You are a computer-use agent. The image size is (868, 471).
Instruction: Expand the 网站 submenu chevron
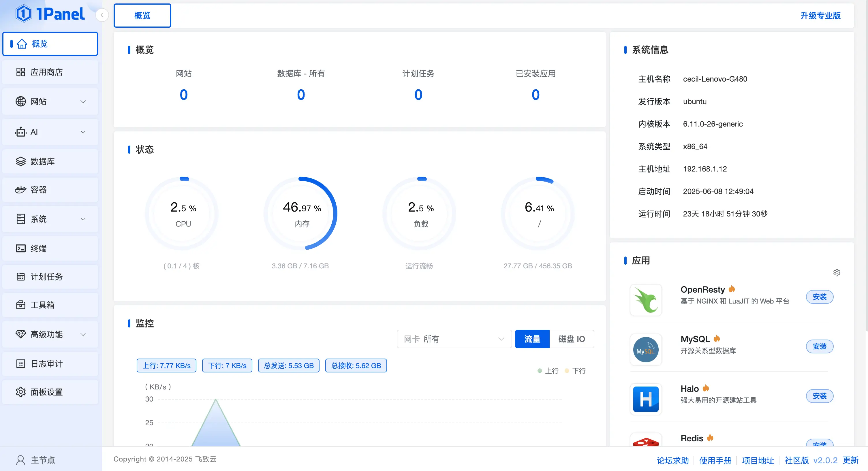pyautogui.click(x=83, y=101)
